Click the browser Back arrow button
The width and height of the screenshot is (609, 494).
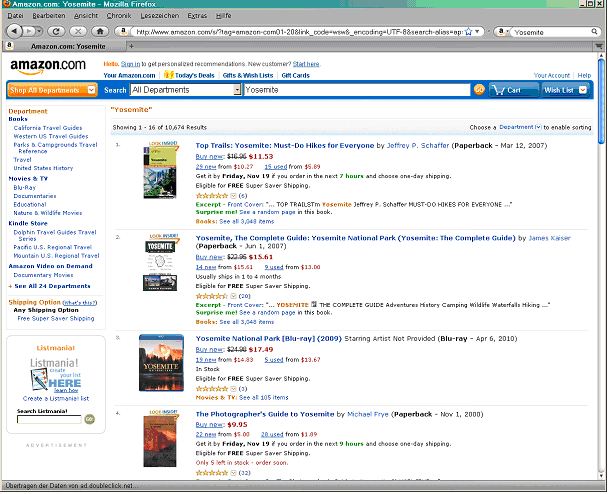tap(14, 31)
